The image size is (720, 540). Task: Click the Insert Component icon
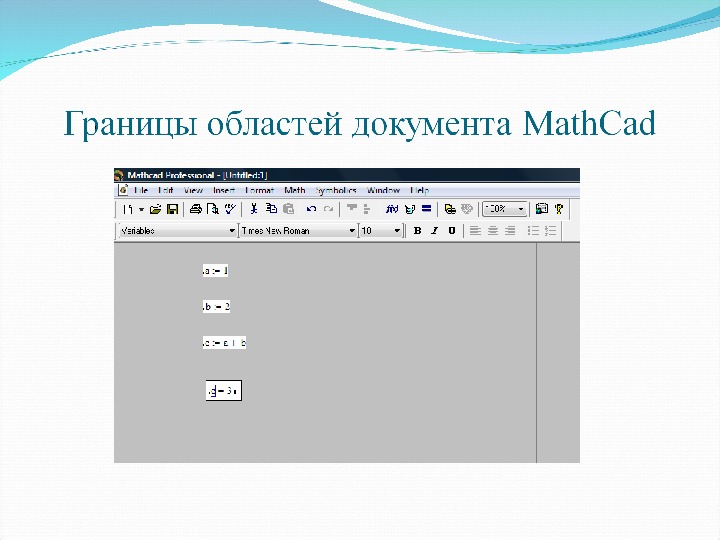pos(467,209)
